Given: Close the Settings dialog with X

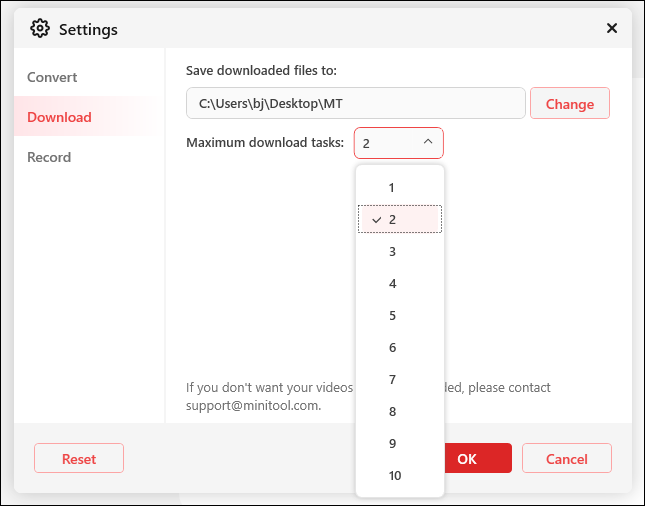Looking at the screenshot, I should (x=612, y=28).
